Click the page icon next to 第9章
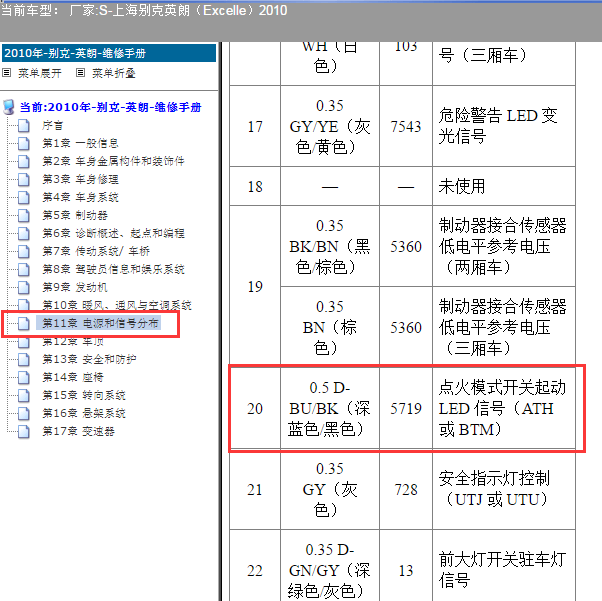This screenshot has height=601, width=602. (24, 287)
